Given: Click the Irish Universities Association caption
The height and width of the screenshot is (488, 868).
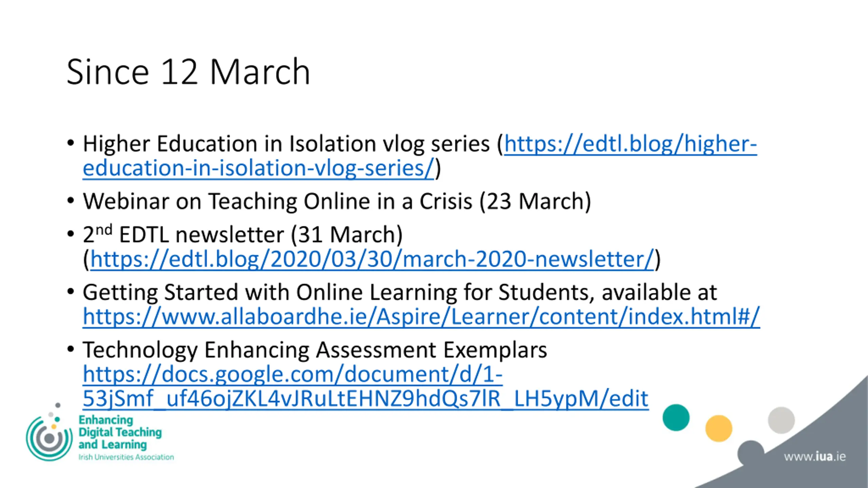Looking at the screenshot, I should [126, 457].
